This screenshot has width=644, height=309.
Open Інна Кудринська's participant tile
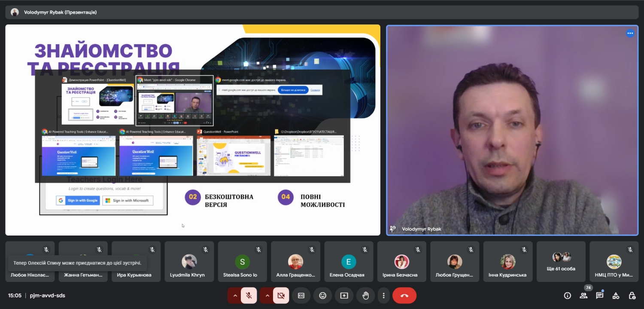pos(508,261)
